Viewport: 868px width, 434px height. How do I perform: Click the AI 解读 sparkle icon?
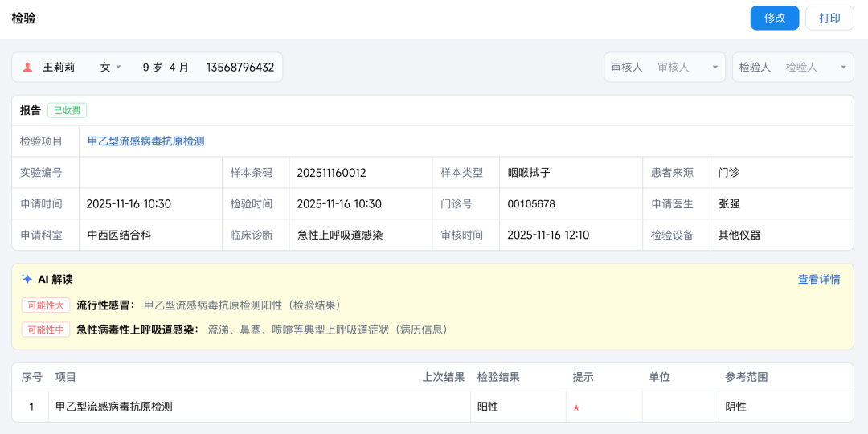[x=27, y=280]
